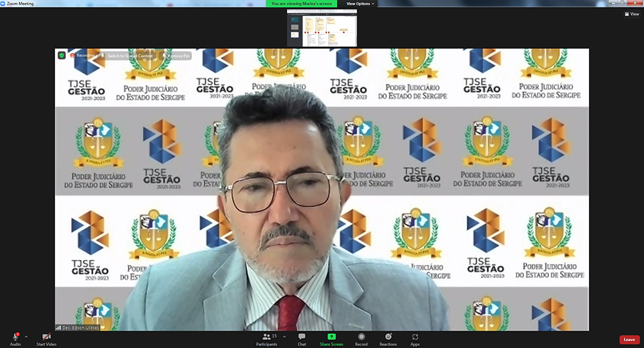
Task: Click the Remove Pin button
Action: [177, 56]
